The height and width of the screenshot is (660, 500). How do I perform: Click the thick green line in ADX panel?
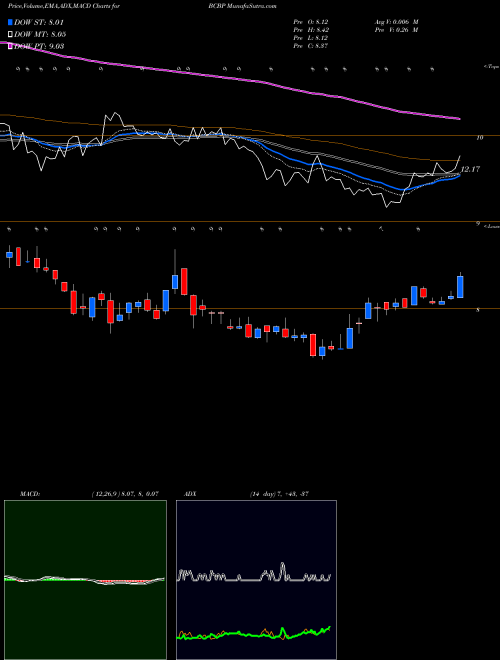pos(253,634)
